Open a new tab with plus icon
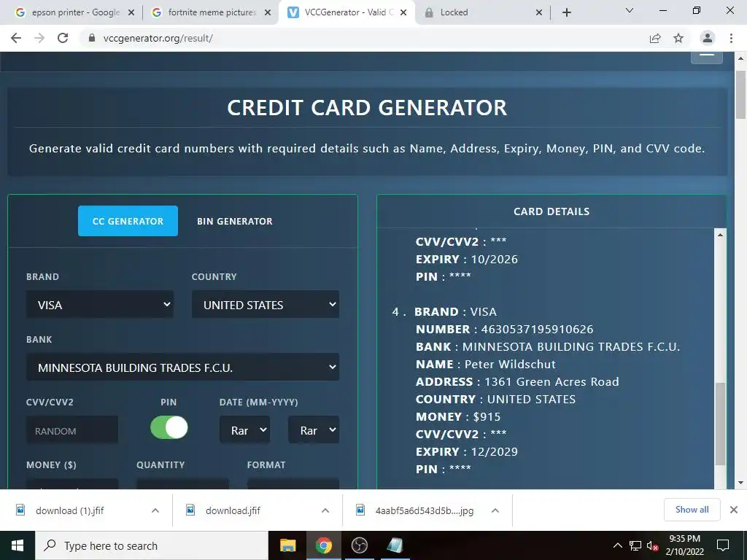This screenshot has height=560, width=747. pyautogui.click(x=566, y=12)
